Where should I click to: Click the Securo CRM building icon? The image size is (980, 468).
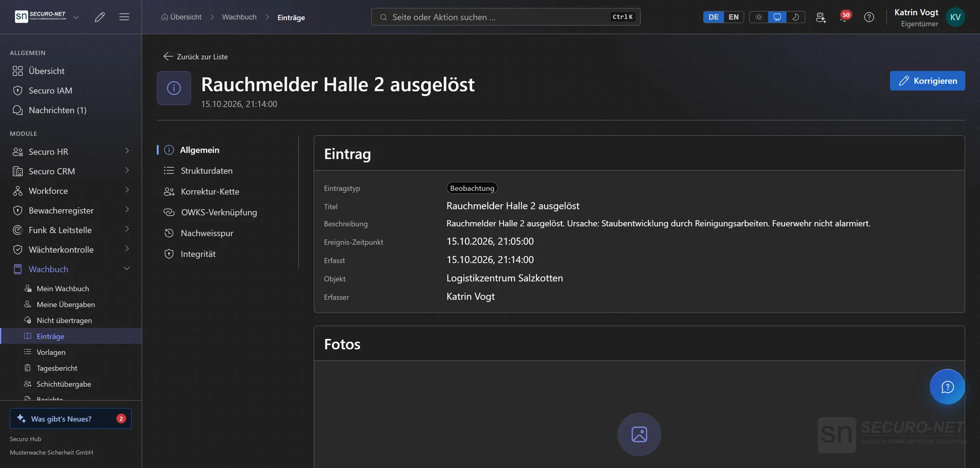(x=18, y=171)
